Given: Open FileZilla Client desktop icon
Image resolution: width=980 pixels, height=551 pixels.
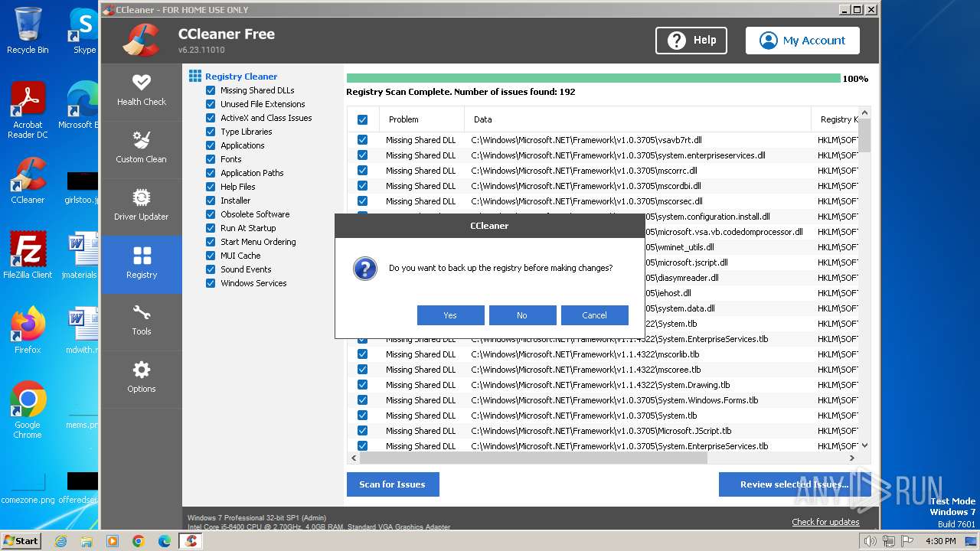Looking at the screenshot, I should (x=28, y=256).
